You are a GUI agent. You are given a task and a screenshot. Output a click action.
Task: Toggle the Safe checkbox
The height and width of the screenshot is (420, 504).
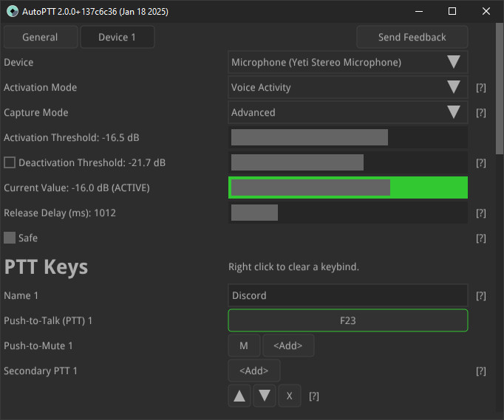tap(10, 238)
